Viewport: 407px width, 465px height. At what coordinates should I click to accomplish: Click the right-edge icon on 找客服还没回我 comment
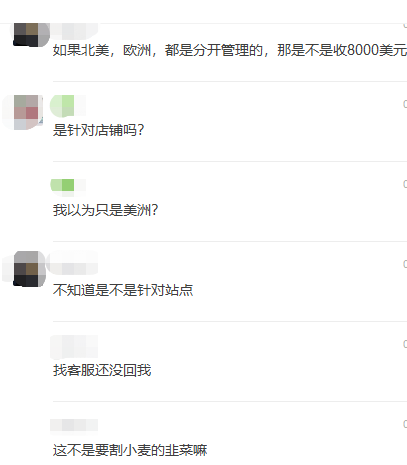(405, 344)
